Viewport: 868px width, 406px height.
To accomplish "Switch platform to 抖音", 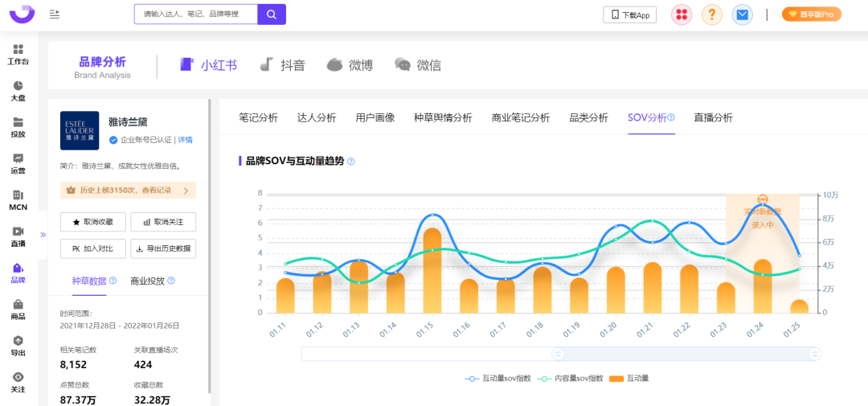I will 282,65.
